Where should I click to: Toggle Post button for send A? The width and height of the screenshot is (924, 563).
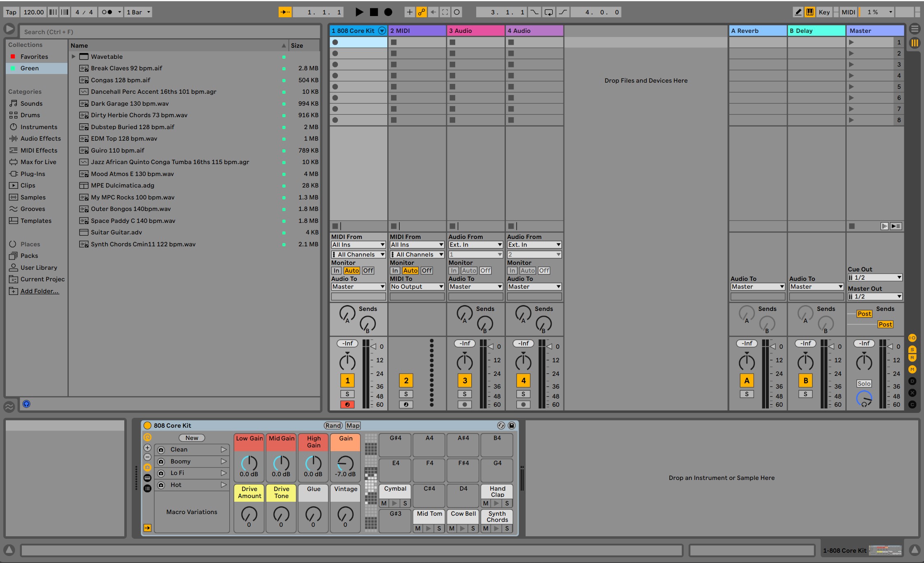(x=864, y=314)
